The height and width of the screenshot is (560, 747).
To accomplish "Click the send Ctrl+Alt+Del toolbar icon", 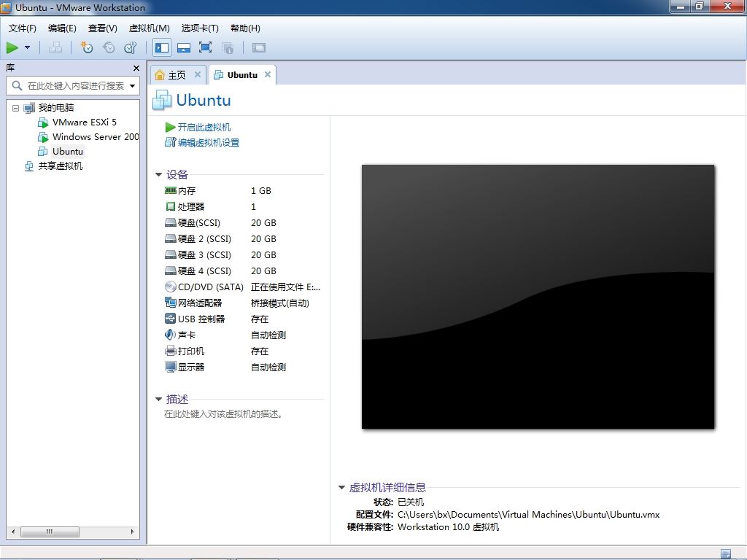I will pos(55,47).
